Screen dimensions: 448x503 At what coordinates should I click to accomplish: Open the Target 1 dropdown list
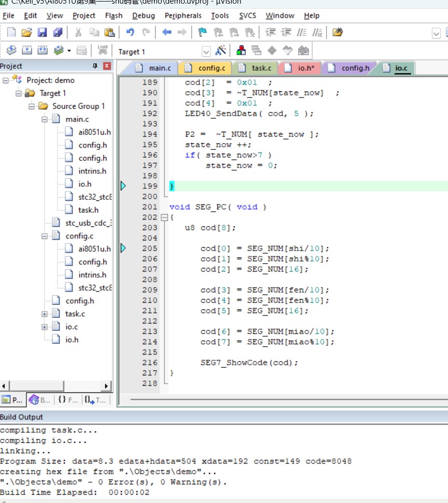206,51
